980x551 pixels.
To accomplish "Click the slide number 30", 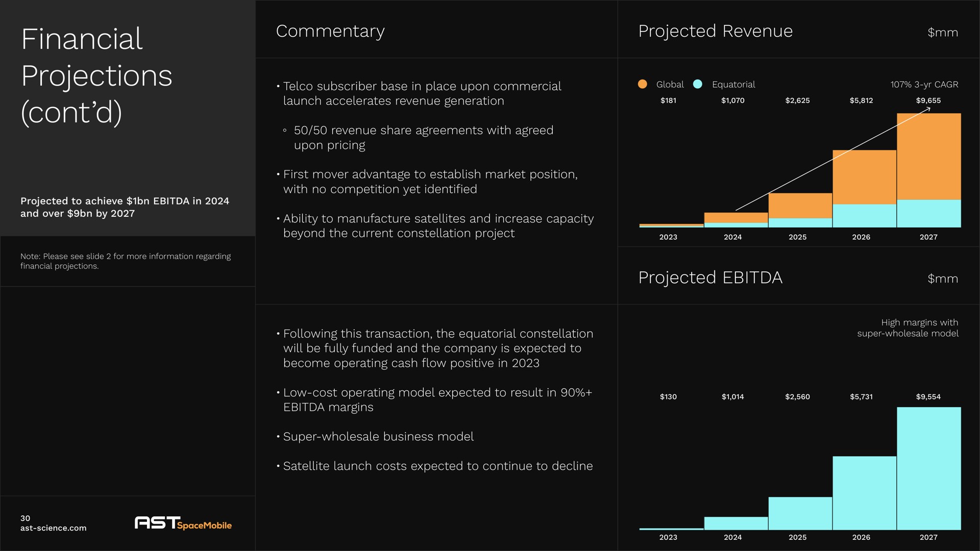I will point(25,518).
